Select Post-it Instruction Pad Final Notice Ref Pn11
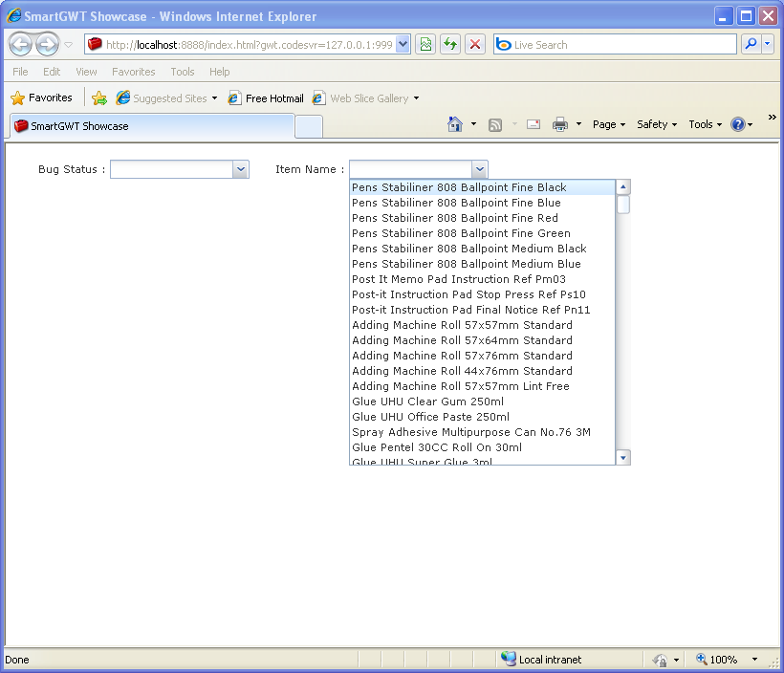Screen dimensions: 784x673 click(482, 310)
